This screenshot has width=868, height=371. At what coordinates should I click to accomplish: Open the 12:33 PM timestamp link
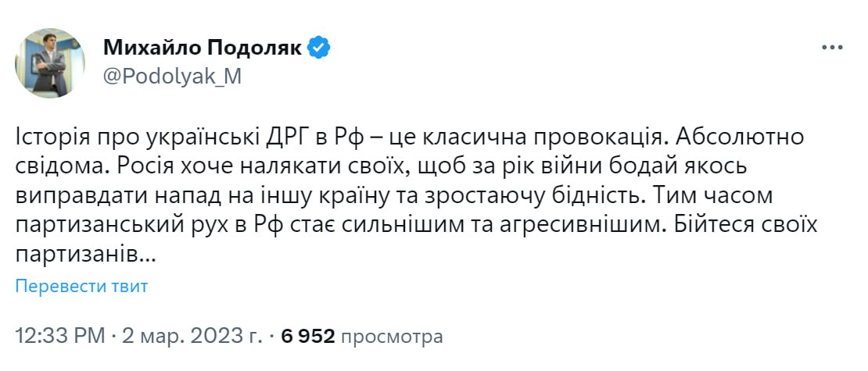click(x=59, y=337)
